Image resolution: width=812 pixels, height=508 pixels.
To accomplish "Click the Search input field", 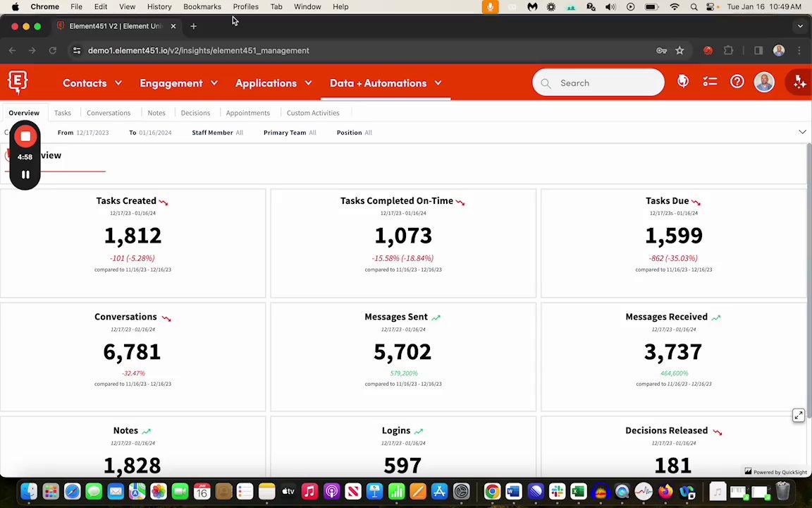I will (598, 83).
